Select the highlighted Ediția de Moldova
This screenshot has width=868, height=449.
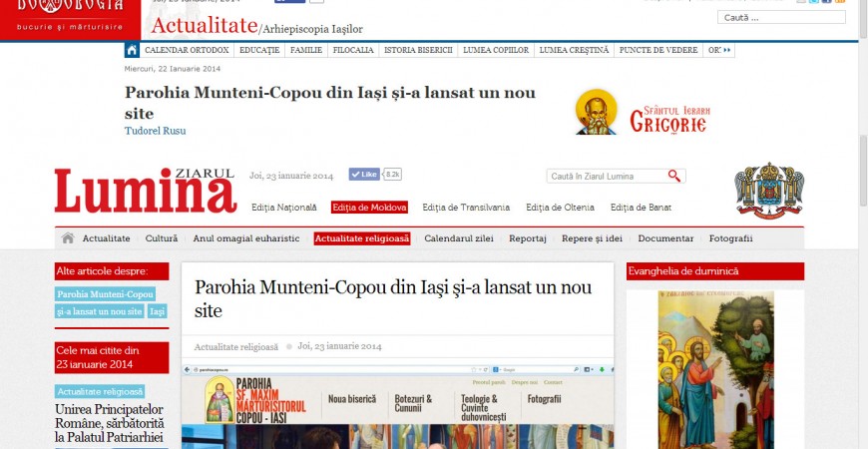click(369, 208)
